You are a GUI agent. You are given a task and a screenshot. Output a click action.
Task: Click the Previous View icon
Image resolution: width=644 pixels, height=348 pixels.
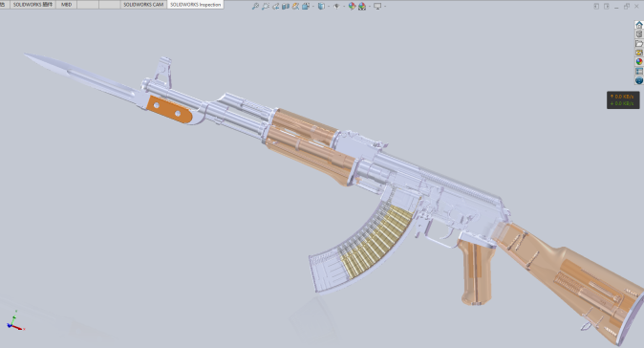coord(275,6)
